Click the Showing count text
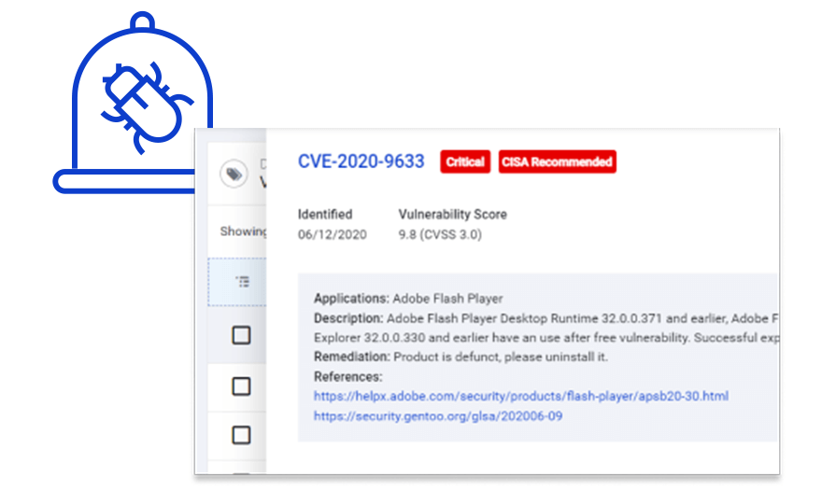This screenshot has width=822, height=504. click(x=243, y=231)
